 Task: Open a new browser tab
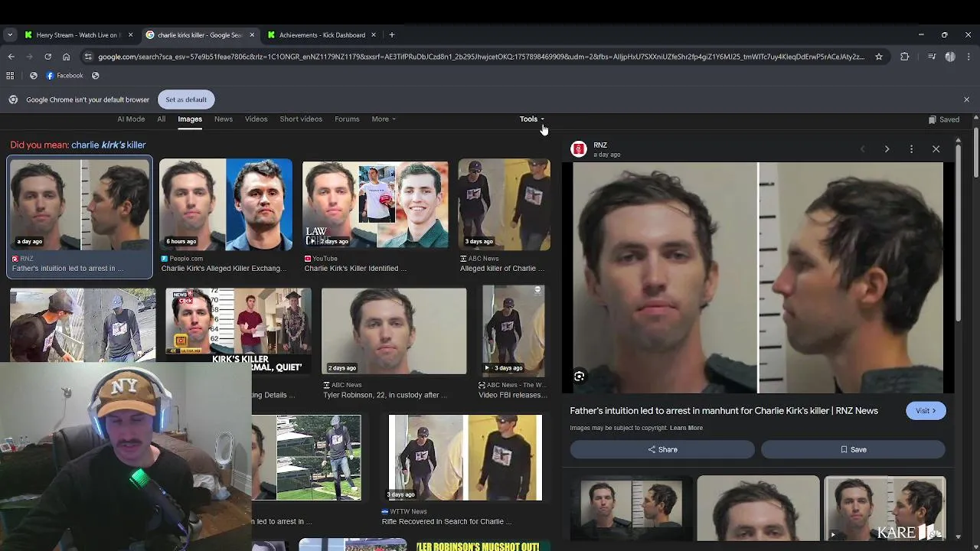tap(391, 34)
